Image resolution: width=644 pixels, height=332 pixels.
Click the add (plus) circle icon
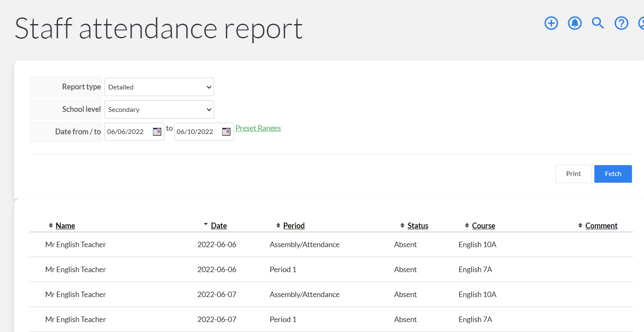pos(551,23)
